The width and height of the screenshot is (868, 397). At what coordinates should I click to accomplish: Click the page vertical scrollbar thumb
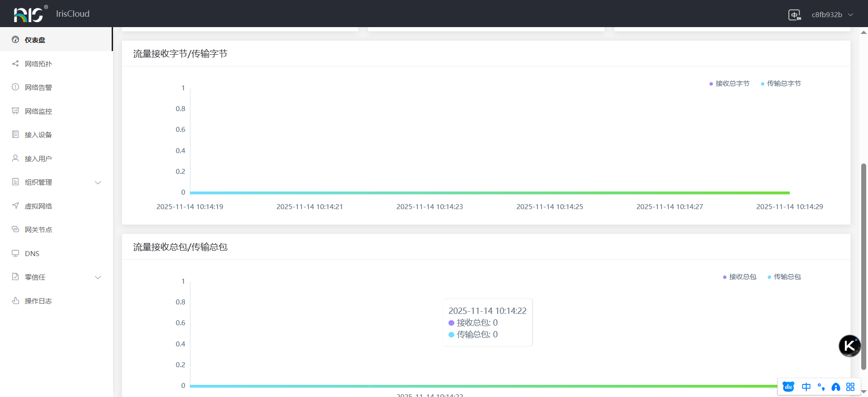click(863, 266)
